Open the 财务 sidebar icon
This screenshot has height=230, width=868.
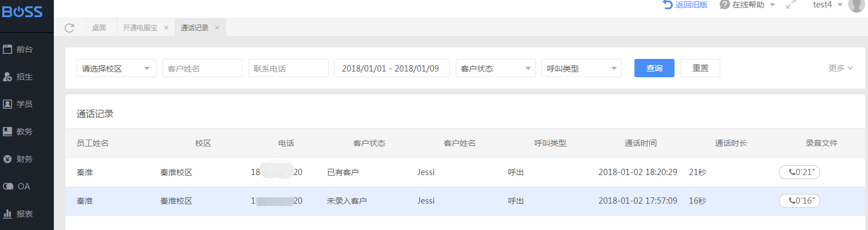coord(7,159)
